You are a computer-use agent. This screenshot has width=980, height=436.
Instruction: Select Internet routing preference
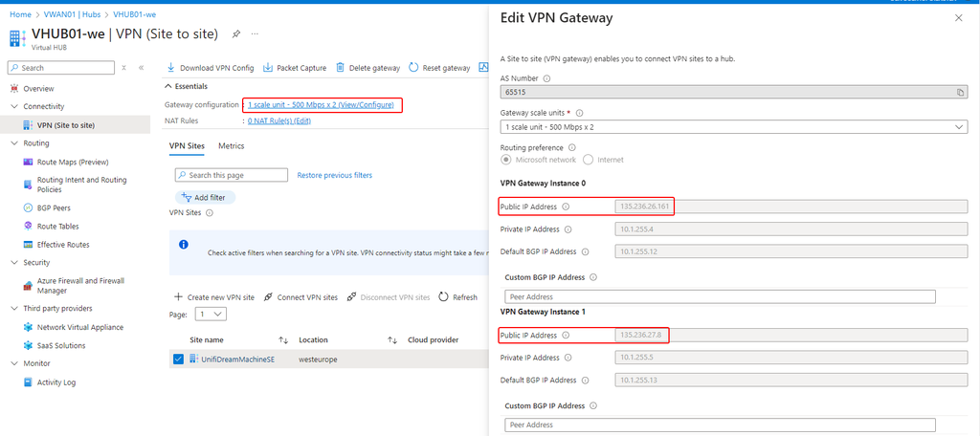[x=588, y=160]
